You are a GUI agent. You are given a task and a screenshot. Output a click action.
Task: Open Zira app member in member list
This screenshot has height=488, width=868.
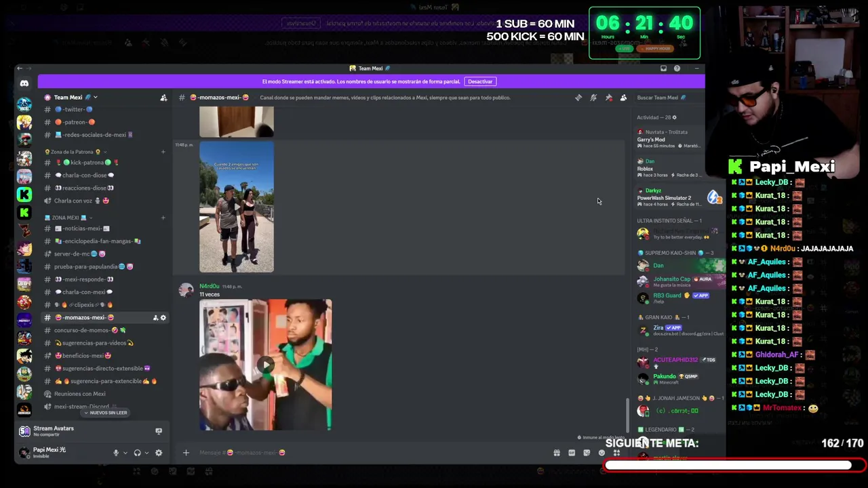pos(680,331)
